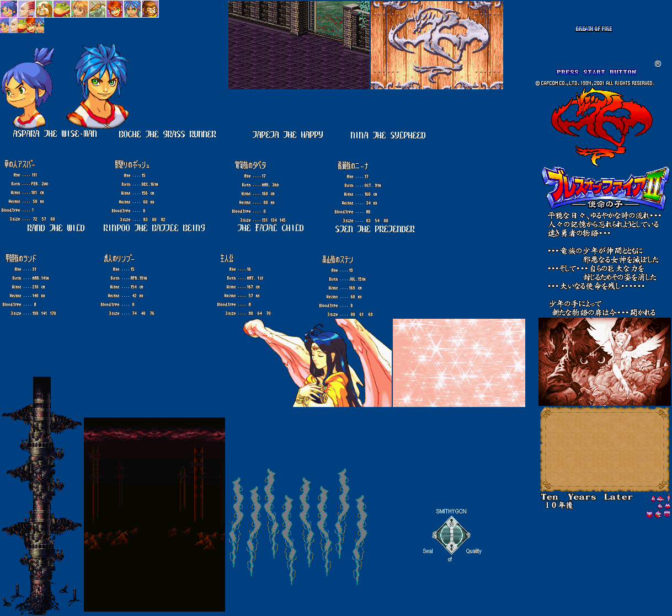The image size is (672, 616).
Task: Click the '3size .... 151 134 145' stat line
Action: (x=263, y=220)
